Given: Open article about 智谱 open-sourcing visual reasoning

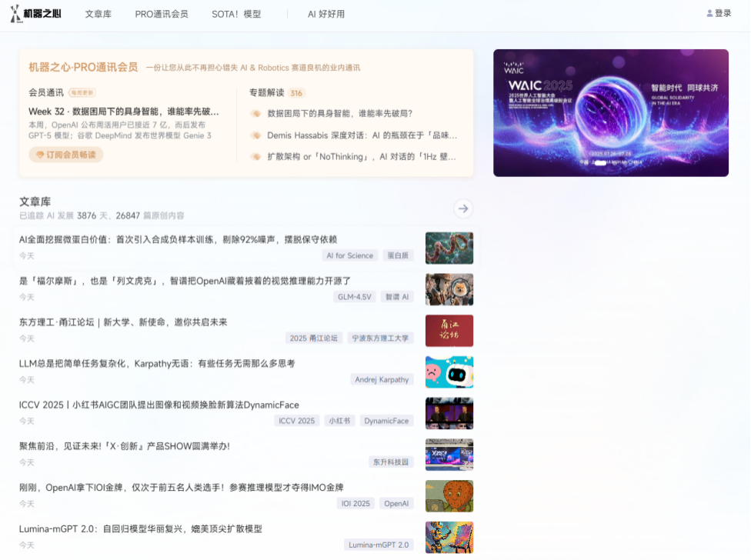Looking at the screenshot, I should tap(185, 281).
